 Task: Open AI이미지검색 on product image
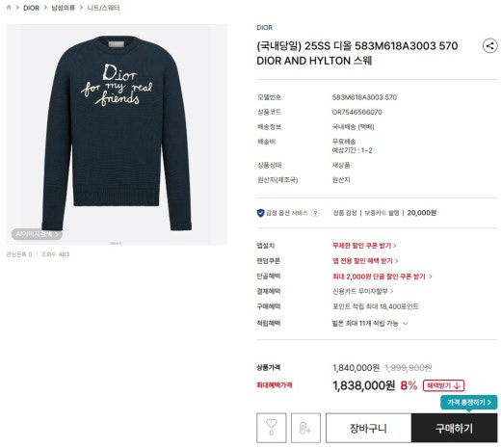tap(37, 234)
